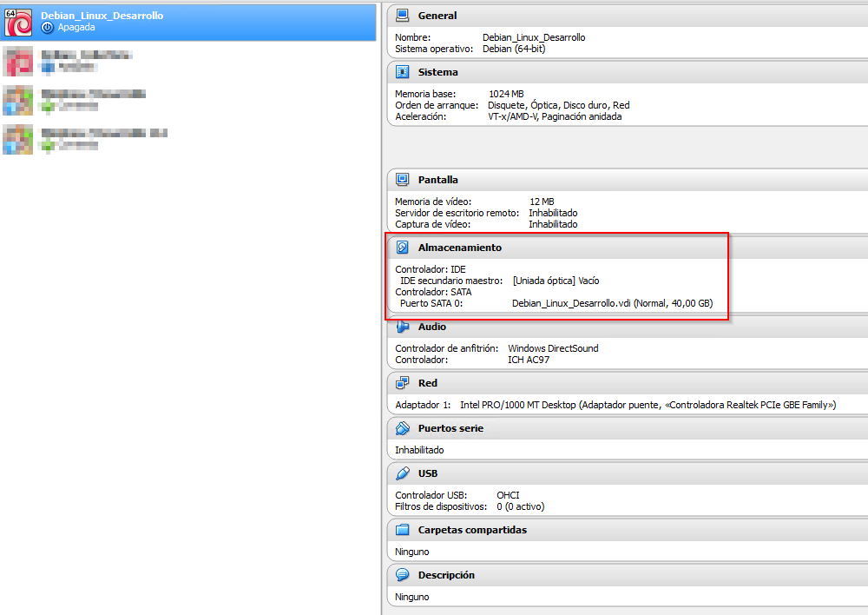Click the Intel PRO/1000 MT Desktop adapter value
The height and width of the screenshot is (615, 868).
click(648, 405)
